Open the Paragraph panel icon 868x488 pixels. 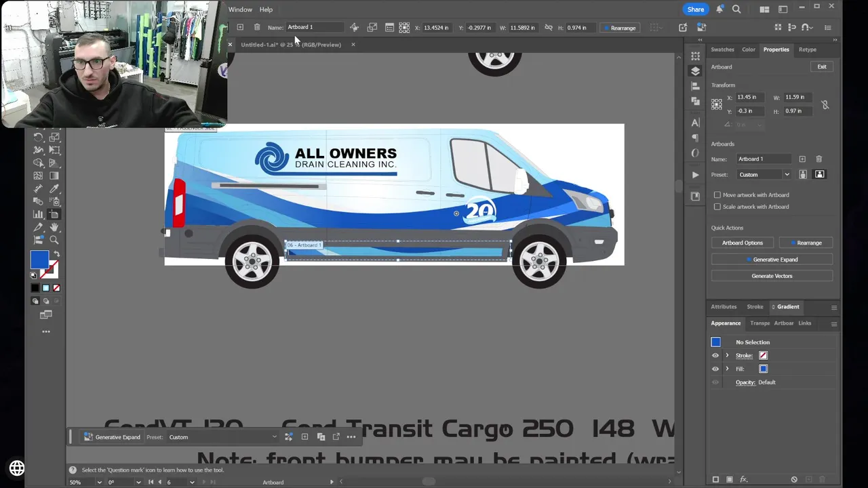[695, 138]
